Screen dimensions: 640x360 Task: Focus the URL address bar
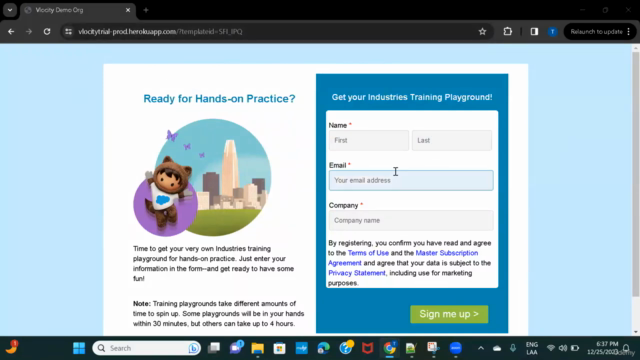click(273, 31)
